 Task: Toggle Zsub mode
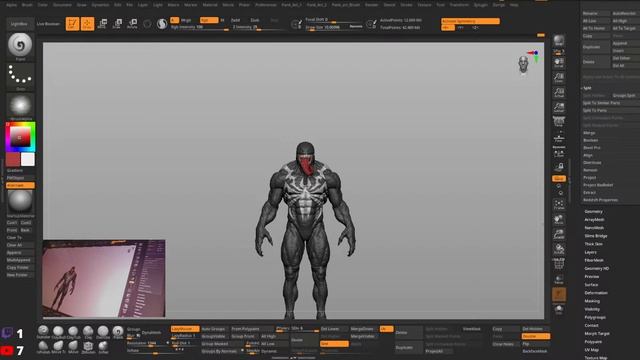pyautogui.click(x=255, y=20)
